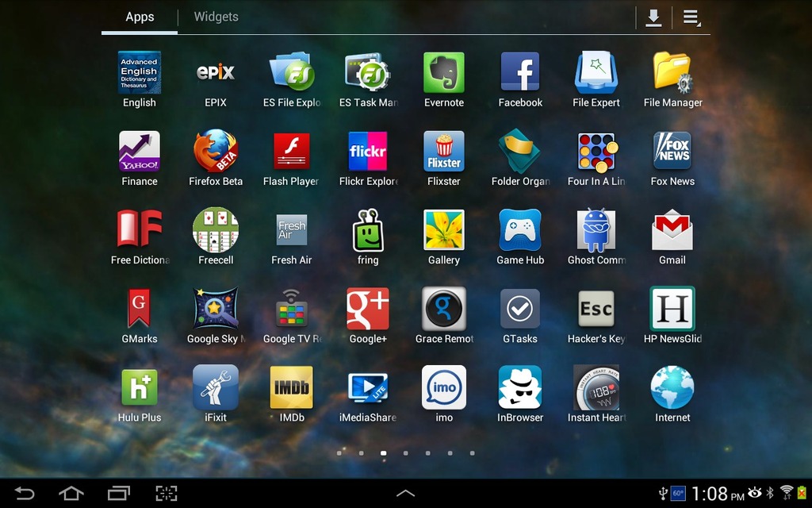Viewport: 812px width, 508px height.
Task: Launch ES Task Manager
Action: point(368,72)
